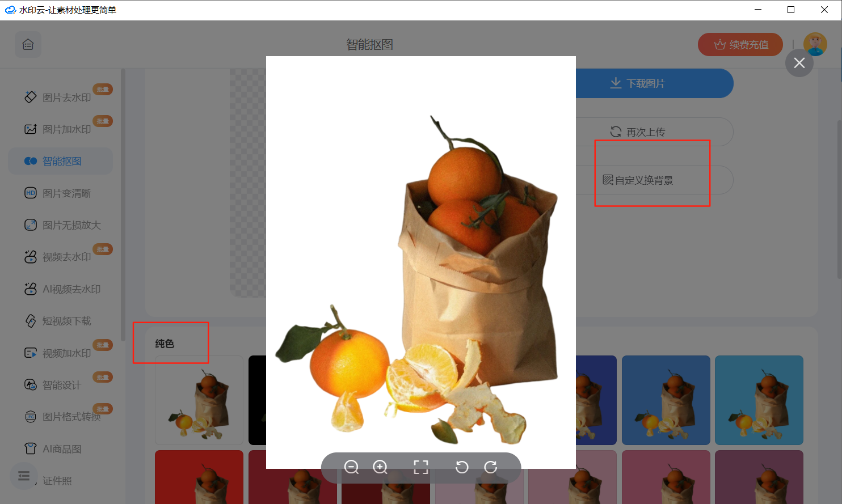
Task: Rotate preview image counterclockwise
Action: tap(462, 467)
